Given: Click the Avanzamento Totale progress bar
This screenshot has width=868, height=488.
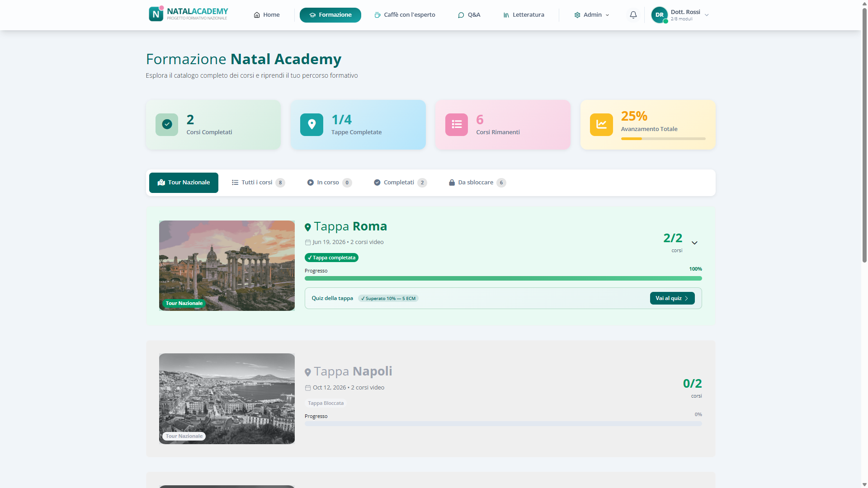Looking at the screenshot, I should pyautogui.click(x=663, y=139).
